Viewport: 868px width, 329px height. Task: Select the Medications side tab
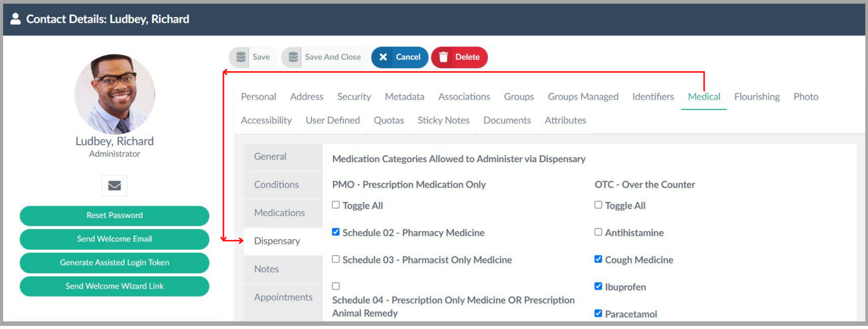[x=279, y=213]
